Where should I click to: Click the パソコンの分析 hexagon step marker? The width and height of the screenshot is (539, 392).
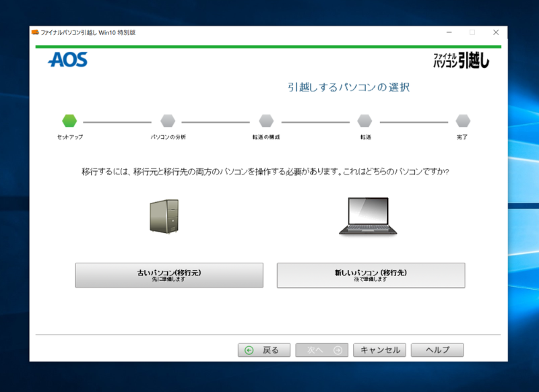tap(168, 121)
